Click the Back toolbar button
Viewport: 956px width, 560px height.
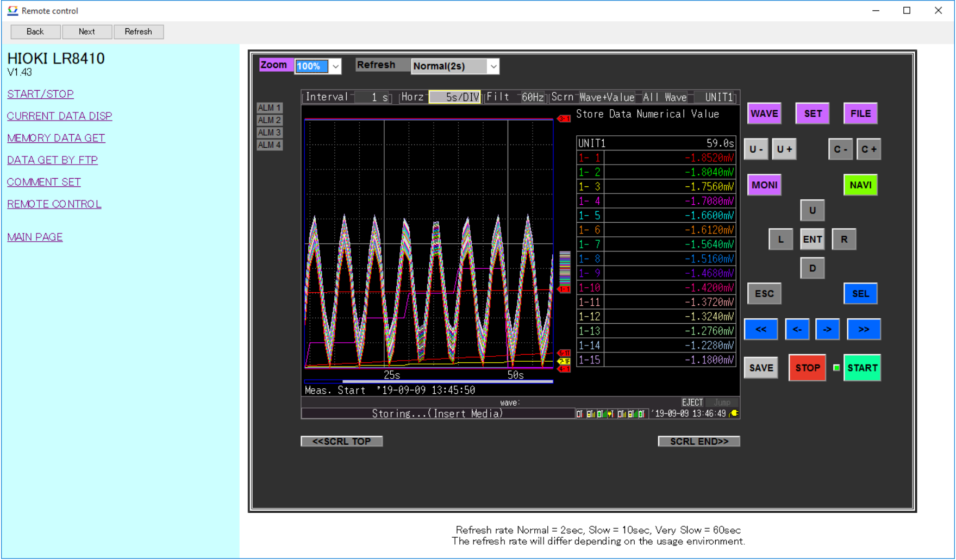point(35,32)
